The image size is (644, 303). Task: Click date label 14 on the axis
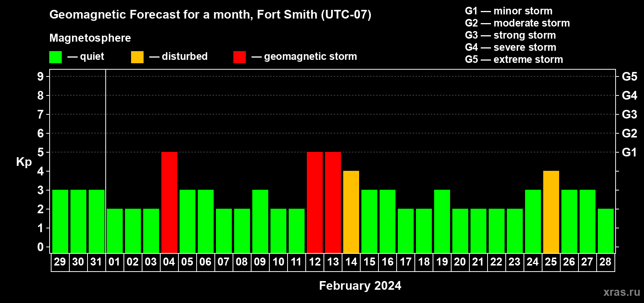tap(351, 262)
